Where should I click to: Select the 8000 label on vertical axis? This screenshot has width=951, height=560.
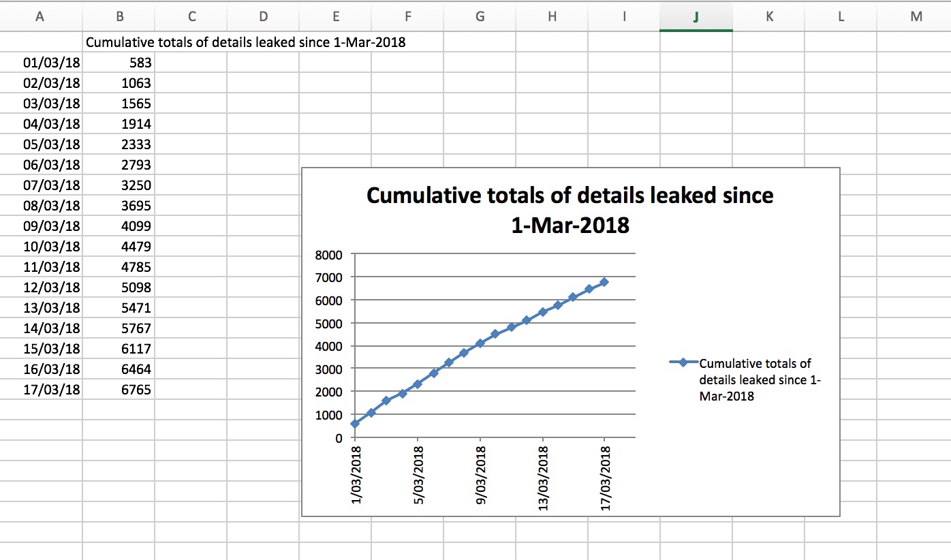click(328, 255)
